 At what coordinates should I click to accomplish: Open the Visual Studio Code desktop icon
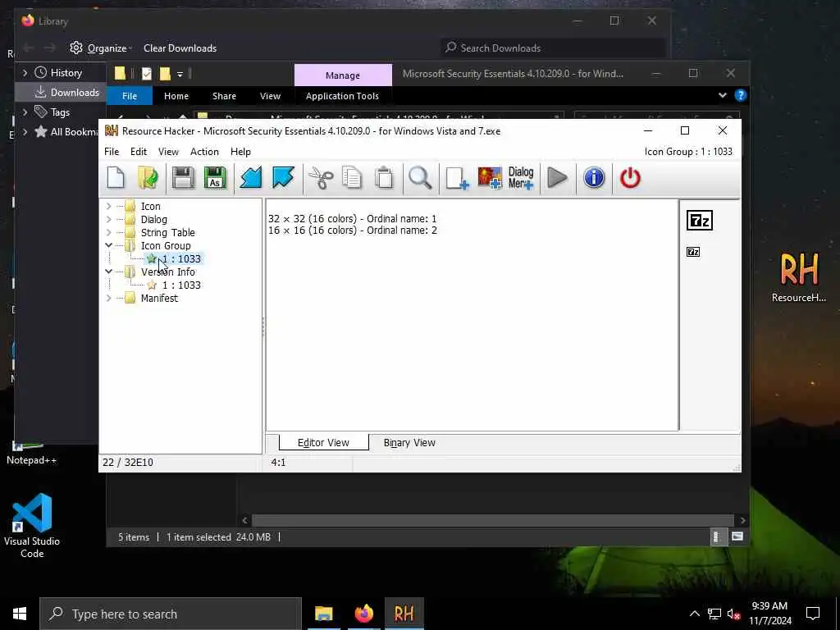pos(32,526)
